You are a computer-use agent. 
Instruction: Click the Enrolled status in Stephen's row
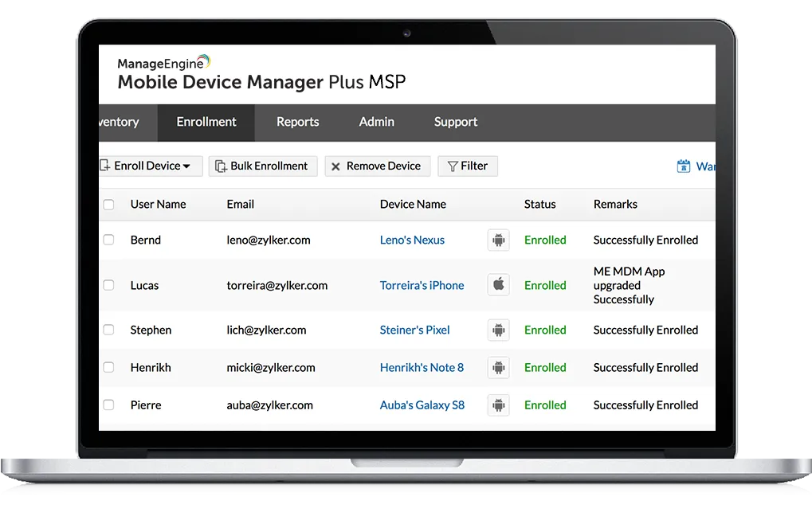point(545,330)
